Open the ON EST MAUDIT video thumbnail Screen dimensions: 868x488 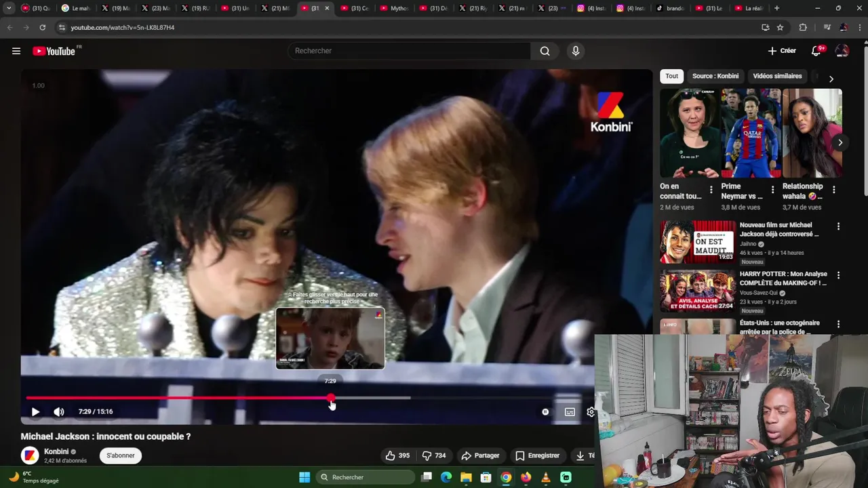pyautogui.click(x=698, y=241)
